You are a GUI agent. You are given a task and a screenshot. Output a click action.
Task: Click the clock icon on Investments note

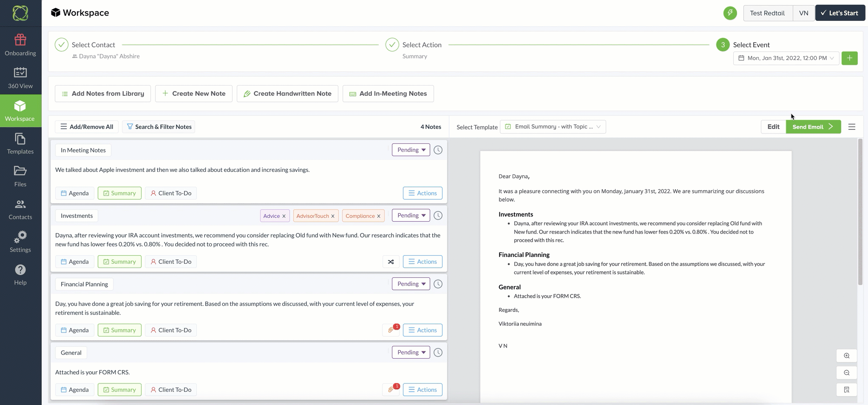point(438,216)
